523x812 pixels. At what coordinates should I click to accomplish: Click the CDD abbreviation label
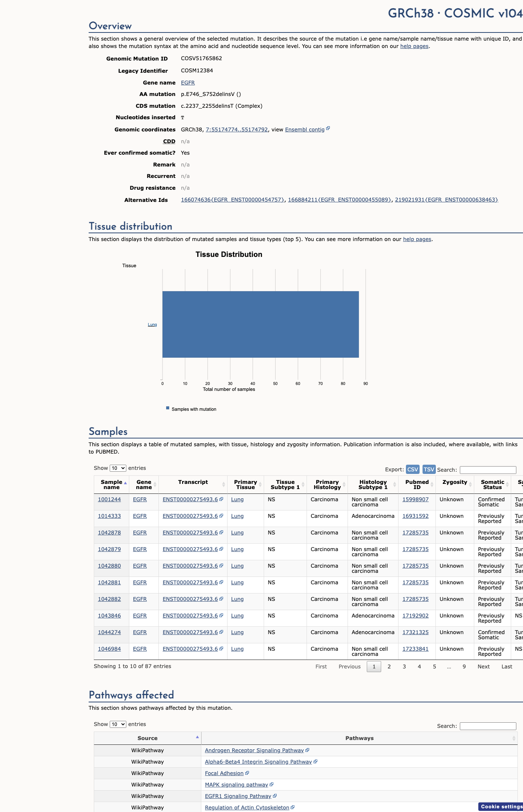point(169,141)
